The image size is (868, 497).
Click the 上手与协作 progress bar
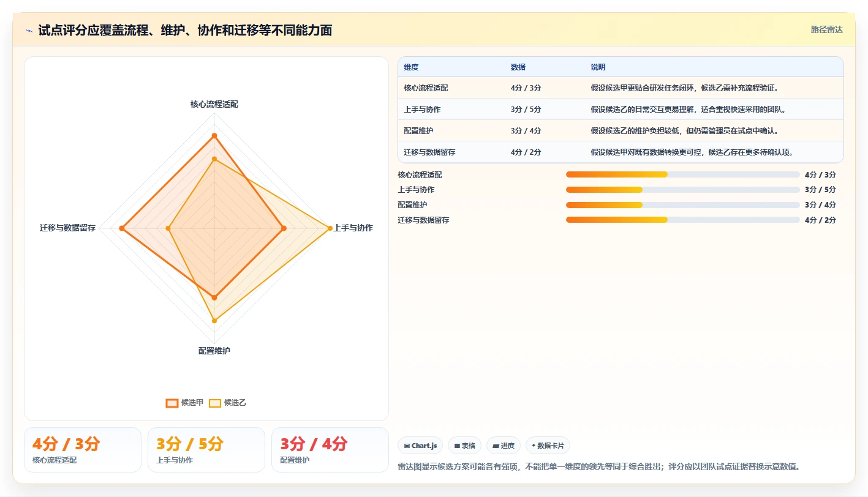[683, 190]
